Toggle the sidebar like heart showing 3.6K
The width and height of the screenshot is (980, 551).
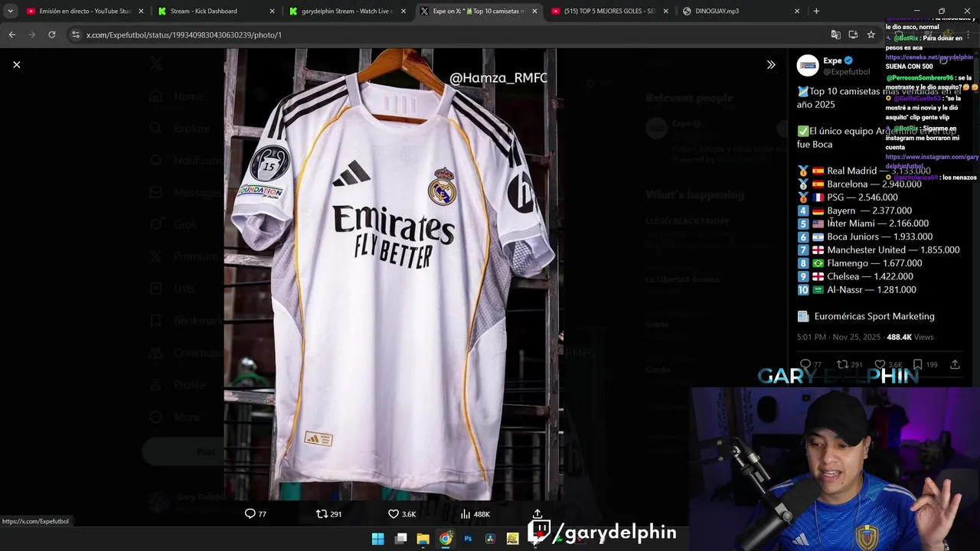(880, 365)
